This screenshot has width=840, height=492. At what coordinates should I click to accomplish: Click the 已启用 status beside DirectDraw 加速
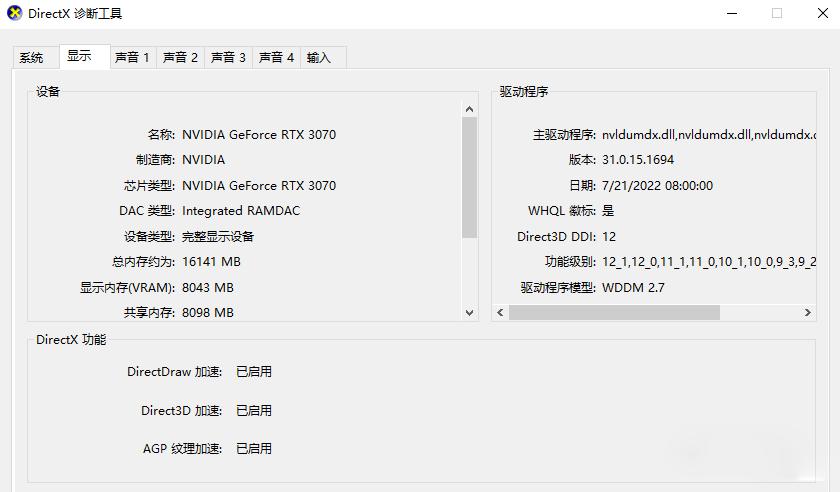[x=254, y=372]
